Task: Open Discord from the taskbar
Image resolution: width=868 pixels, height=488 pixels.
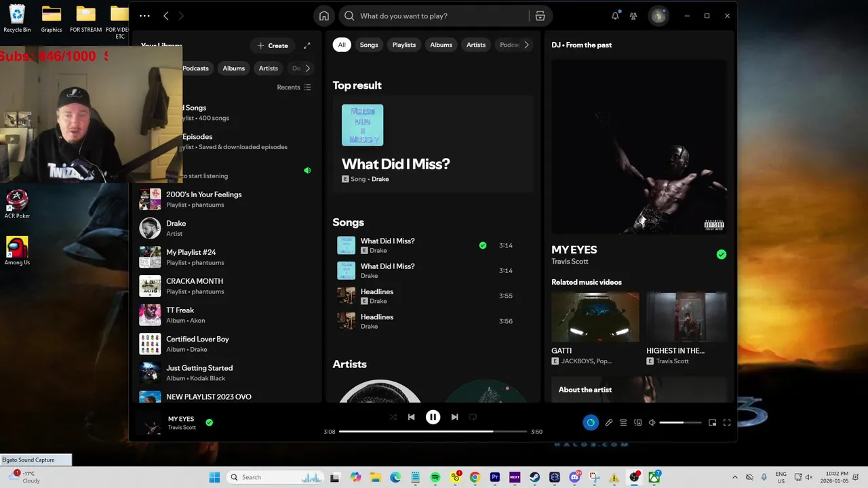Action: click(x=575, y=477)
